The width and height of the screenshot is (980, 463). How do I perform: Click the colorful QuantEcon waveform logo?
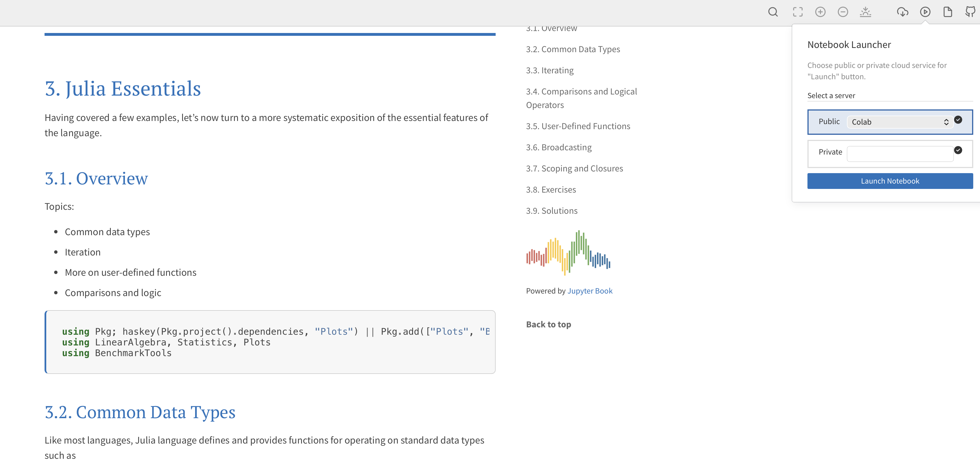pyautogui.click(x=568, y=253)
